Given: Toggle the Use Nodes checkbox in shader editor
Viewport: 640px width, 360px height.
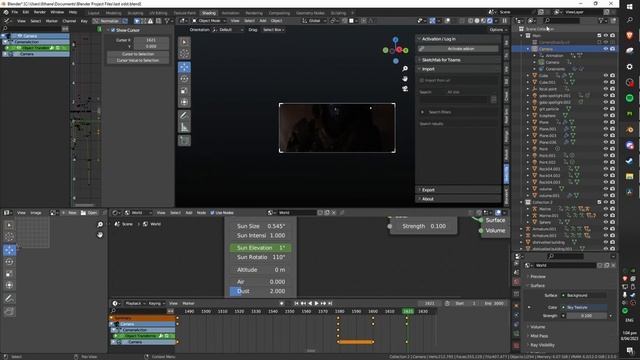Looking at the screenshot, I should click(212, 213).
